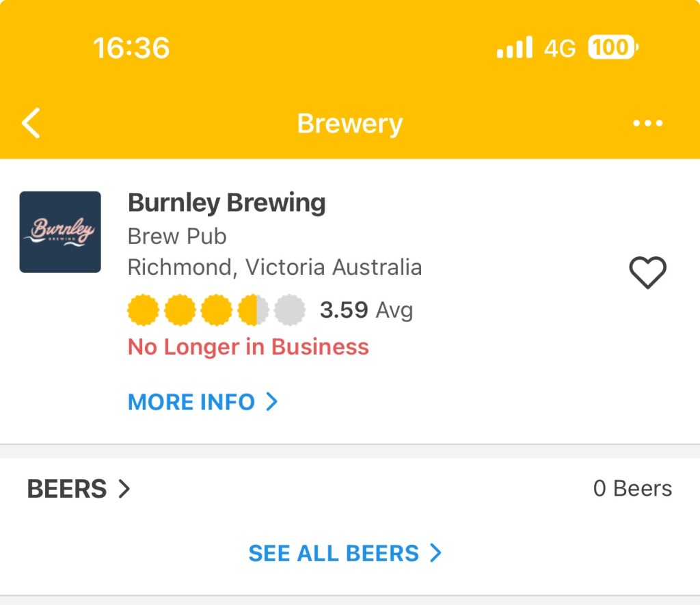Open the MORE INFO link
The width and height of the screenshot is (700, 605).
191,402
